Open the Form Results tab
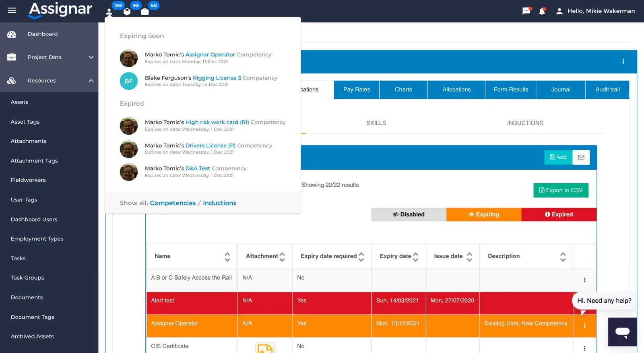This screenshot has height=353, width=644. pyautogui.click(x=511, y=89)
